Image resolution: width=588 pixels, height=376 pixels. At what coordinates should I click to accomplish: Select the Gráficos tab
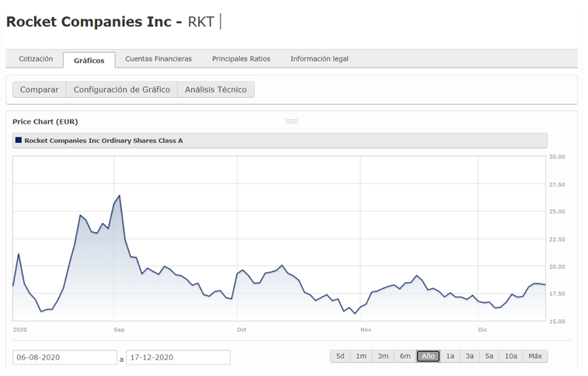coord(89,60)
